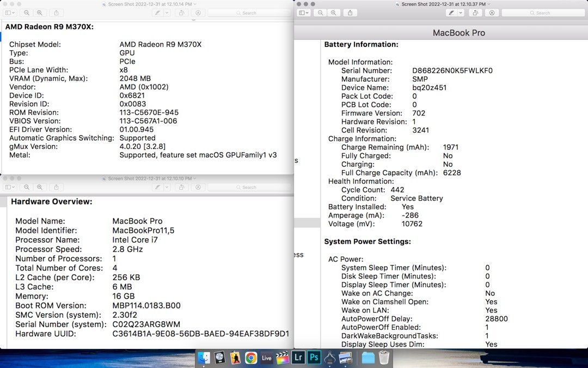This screenshot has width=588, height=368.
Task: Click Share button in 12.10.14 PM window
Action: point(56,13)
